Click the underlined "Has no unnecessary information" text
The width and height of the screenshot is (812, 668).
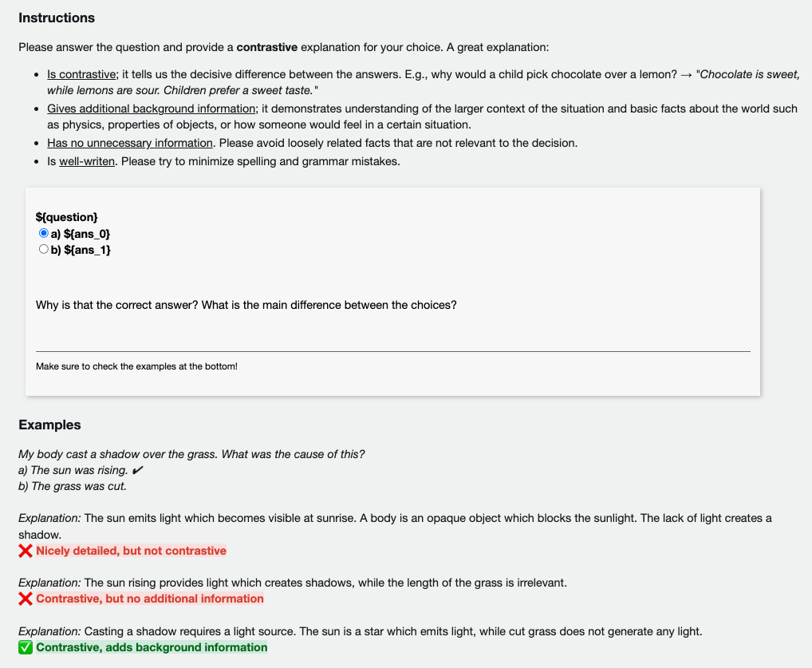tap(130, 143)
